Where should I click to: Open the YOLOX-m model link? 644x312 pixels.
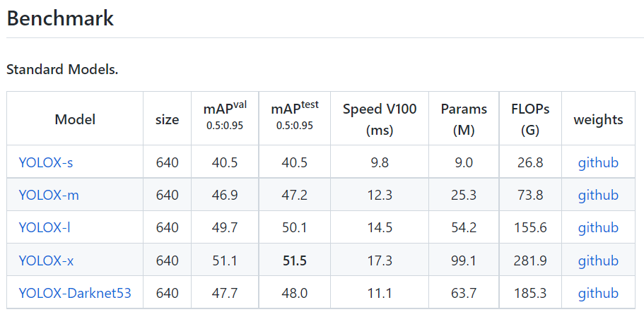click(x=49, y=195)
